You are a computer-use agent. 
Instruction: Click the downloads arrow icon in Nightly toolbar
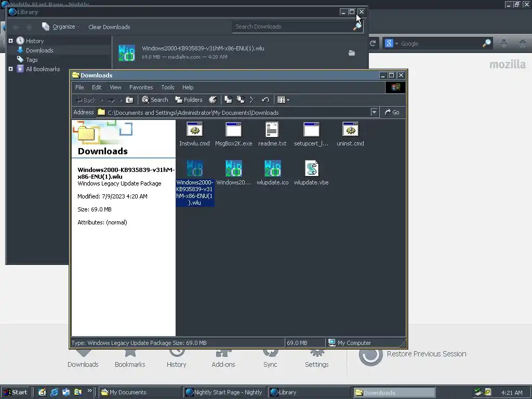tap(504, 44)
